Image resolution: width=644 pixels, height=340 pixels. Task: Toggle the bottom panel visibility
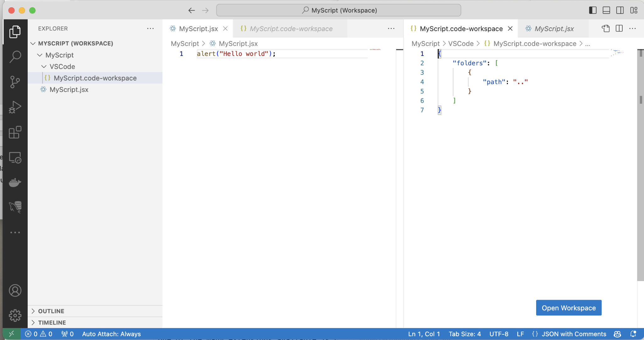point(606,10)
